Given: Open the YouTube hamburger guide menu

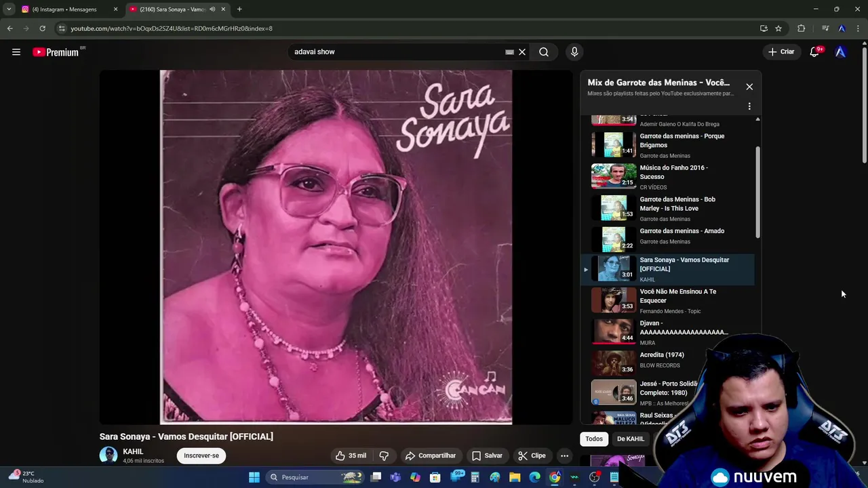Looking at the screenshot, I should click(x=16, y=52).
